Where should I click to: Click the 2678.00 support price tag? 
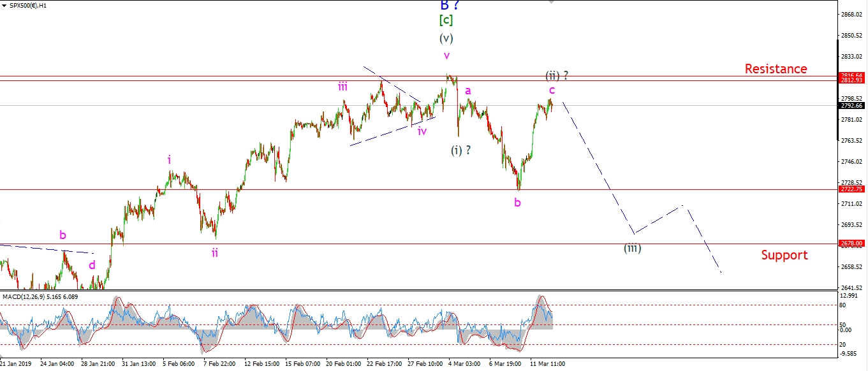pos(851,244)
